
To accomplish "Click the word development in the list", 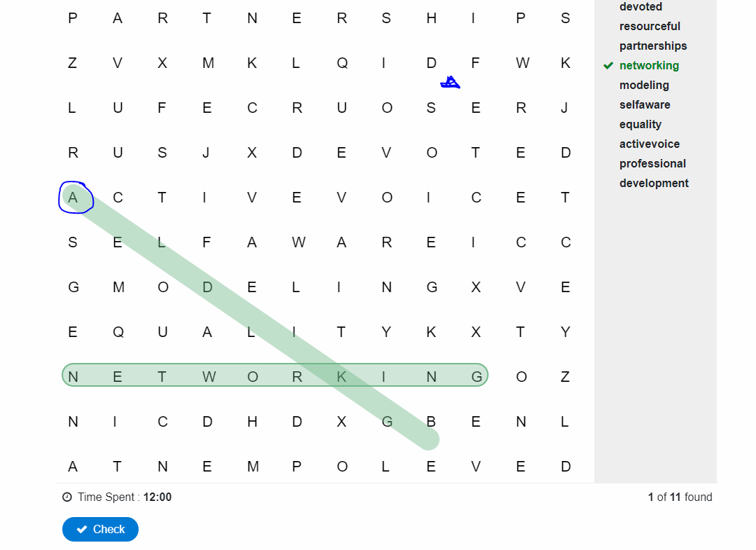I will pyautogui.click(x=654, y=184).
